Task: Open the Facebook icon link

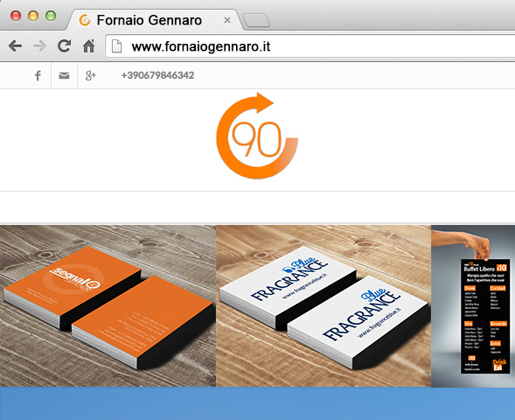Action: click(x=38, y=75)
